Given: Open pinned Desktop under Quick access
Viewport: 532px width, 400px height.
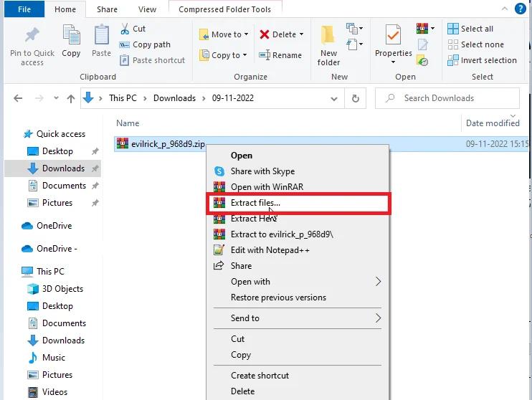Looking at the screenshot, I should [50, 151].
